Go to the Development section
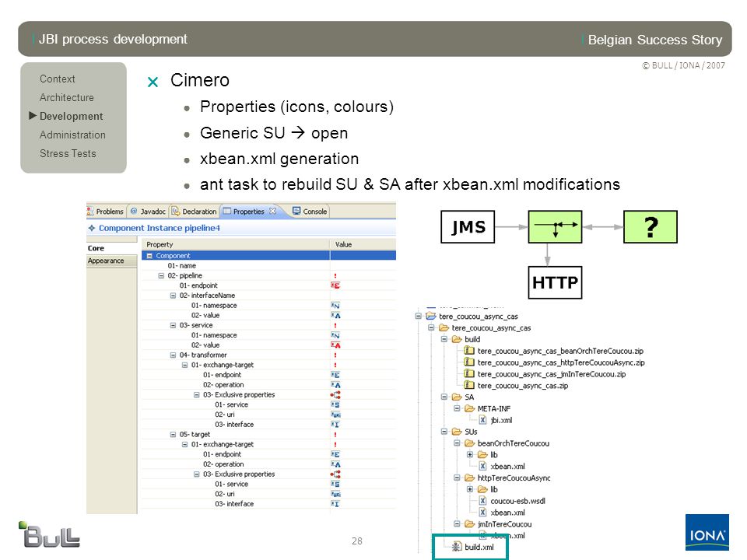Image resolution: width=747 pixels, height=560 pixels. point(71,116)
